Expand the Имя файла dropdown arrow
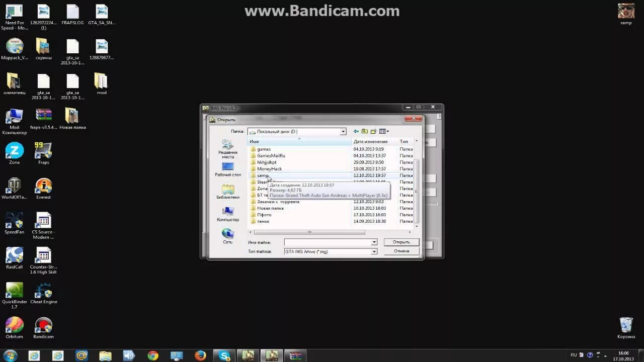 click(x=374, y=242)
